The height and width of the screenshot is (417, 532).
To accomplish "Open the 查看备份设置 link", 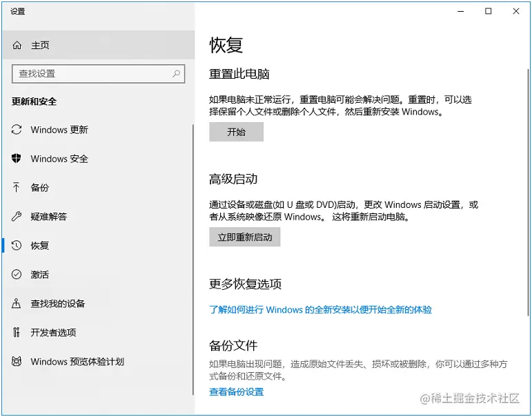I will (236, 392).
